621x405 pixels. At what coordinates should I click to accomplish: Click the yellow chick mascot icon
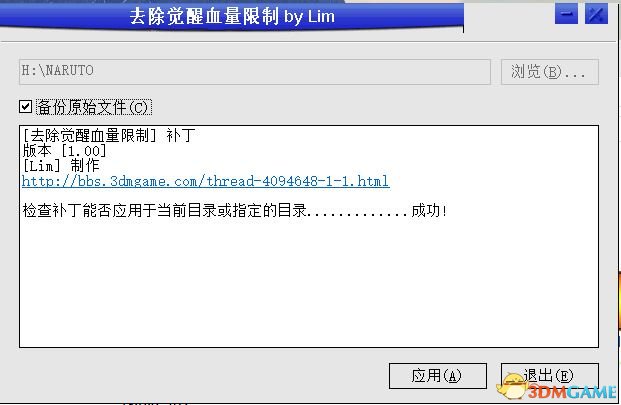point(511,386)
